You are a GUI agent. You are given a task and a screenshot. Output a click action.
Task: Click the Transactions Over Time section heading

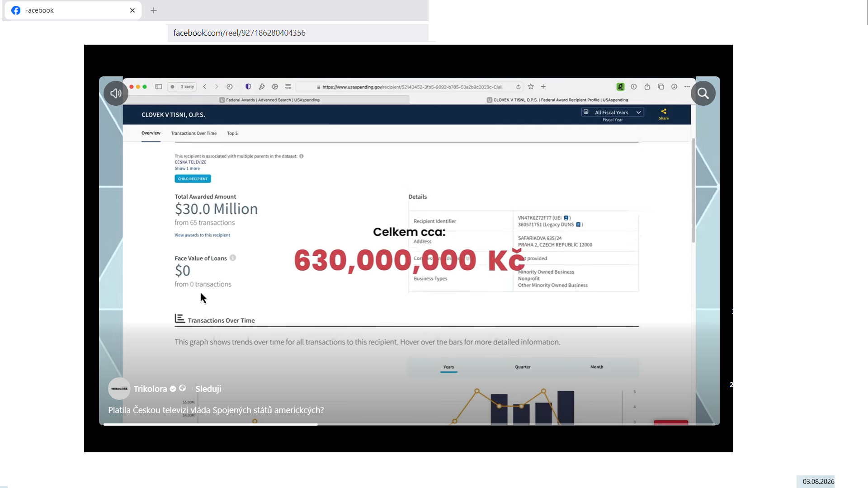tap(221, 320)
